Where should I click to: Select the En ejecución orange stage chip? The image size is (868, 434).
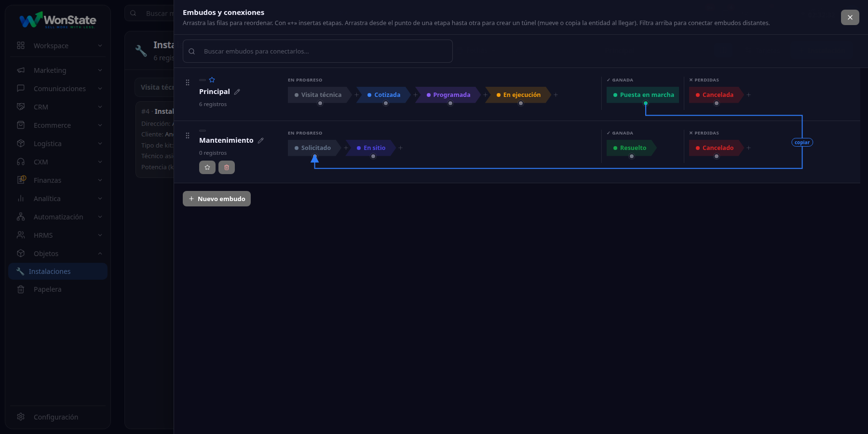(518, 95)
